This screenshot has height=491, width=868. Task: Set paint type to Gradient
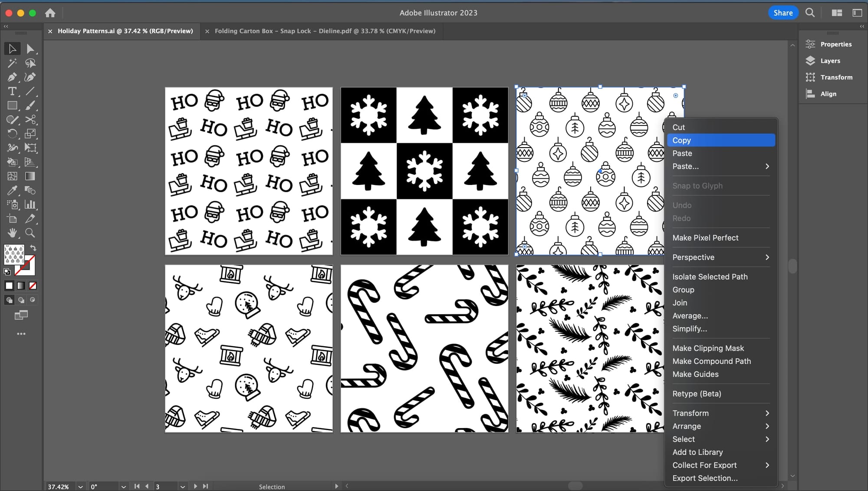pos(21,286)
